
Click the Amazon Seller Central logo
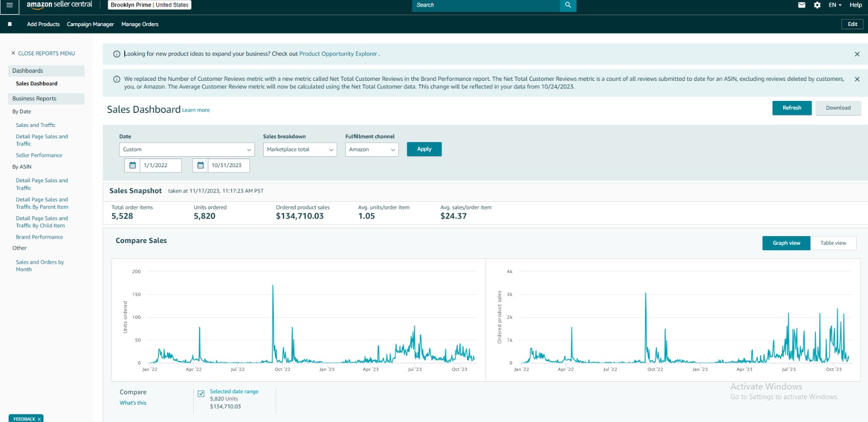tap(60, 4)
